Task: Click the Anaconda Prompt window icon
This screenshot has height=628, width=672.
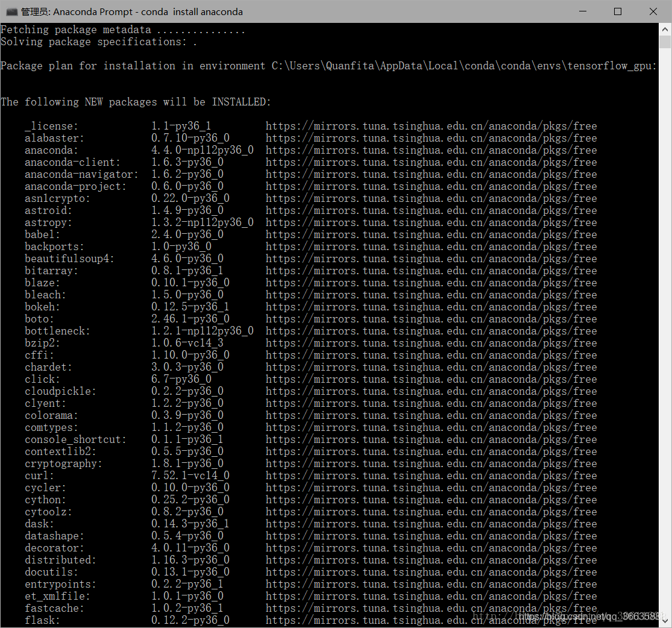Action: tap(11, 11)
